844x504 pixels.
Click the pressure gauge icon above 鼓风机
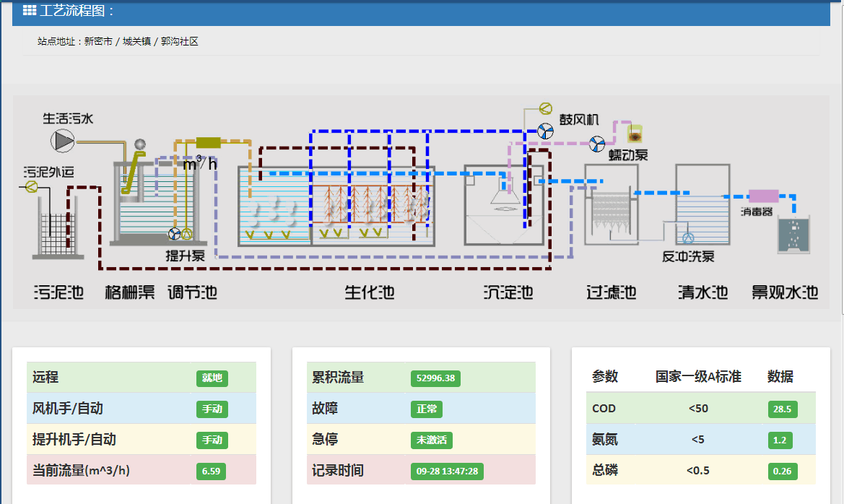[544, 109]
